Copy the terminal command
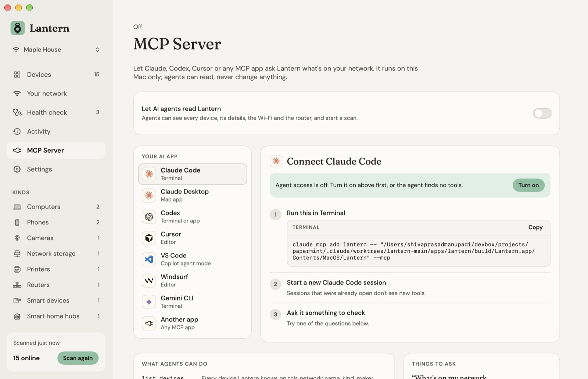Image resolution: width=588 pixels, height=379 pixels. point(535,227)
